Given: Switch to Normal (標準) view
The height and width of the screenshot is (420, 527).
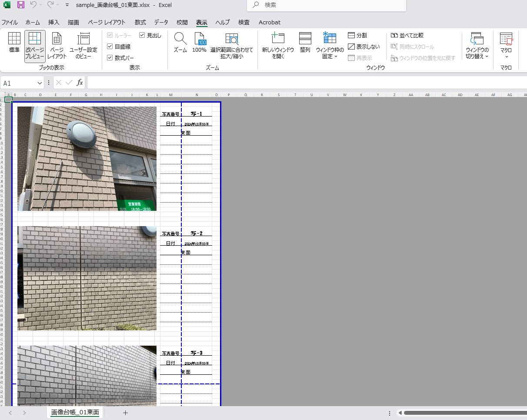Looking at the screenshot, I should pos(14,43).
